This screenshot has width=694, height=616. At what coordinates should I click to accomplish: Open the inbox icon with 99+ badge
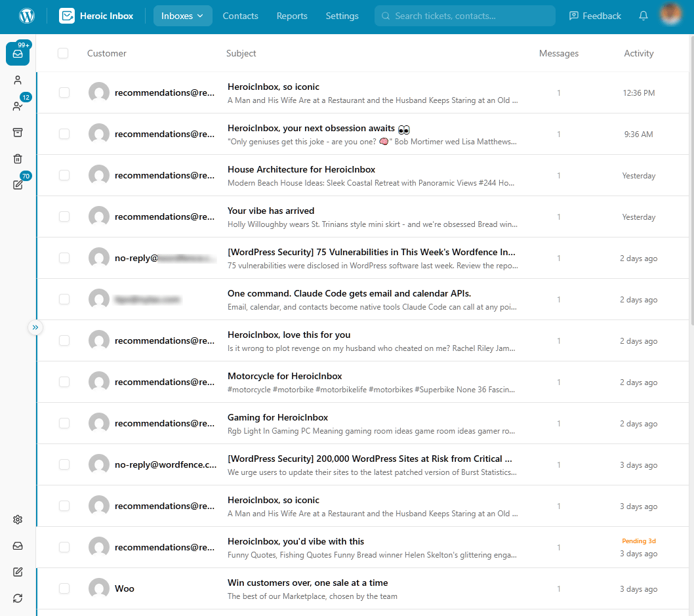[x=18, y=54]
